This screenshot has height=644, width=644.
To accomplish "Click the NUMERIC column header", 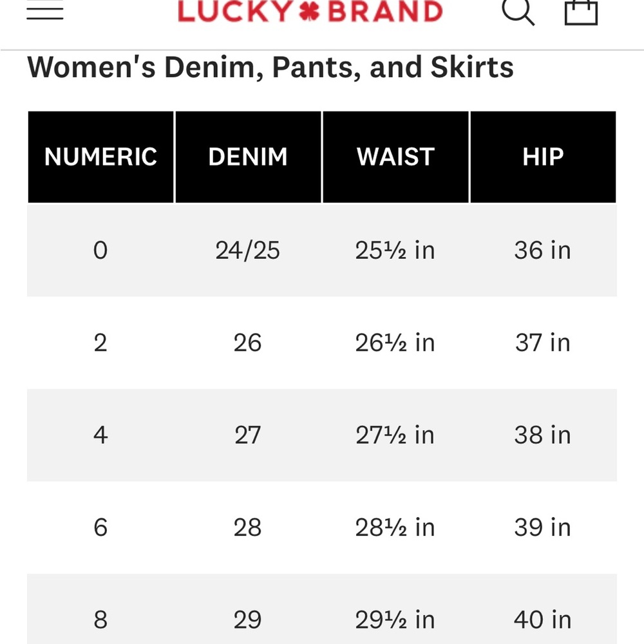I will coord(100,157).
